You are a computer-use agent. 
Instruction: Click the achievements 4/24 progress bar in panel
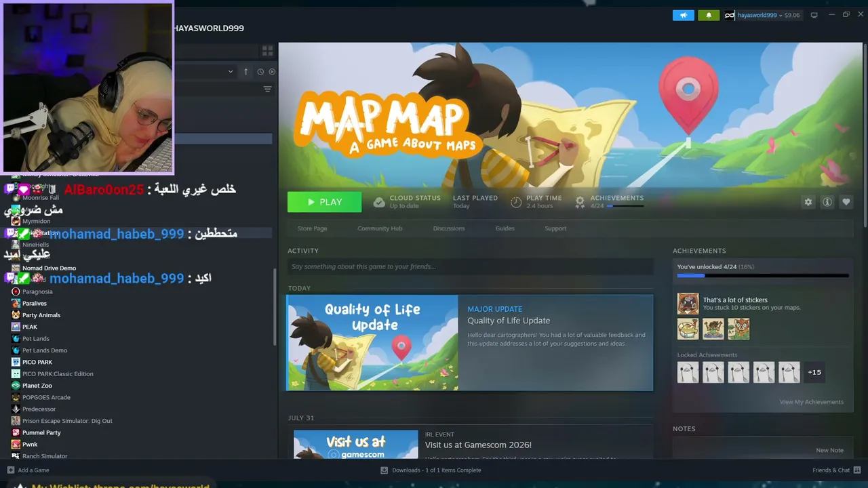[763, 276]
